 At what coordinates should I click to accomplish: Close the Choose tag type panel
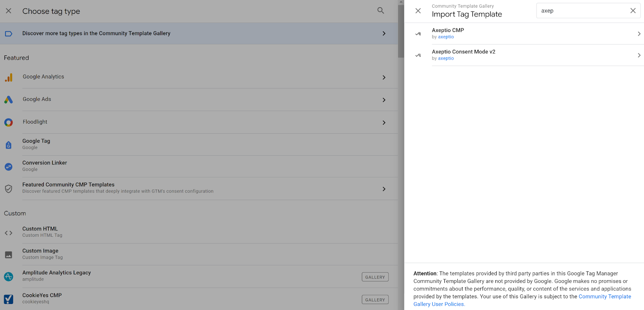[x=8, y=11]
